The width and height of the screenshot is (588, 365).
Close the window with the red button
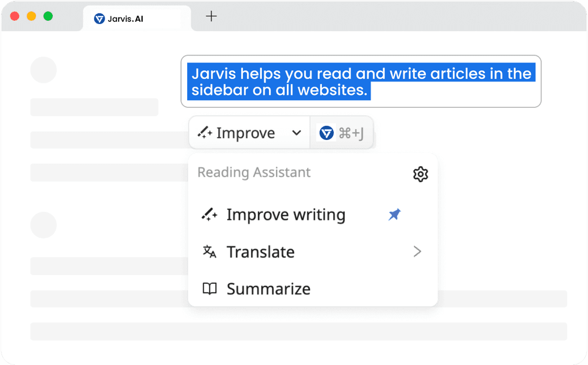(x=15, y=16)
